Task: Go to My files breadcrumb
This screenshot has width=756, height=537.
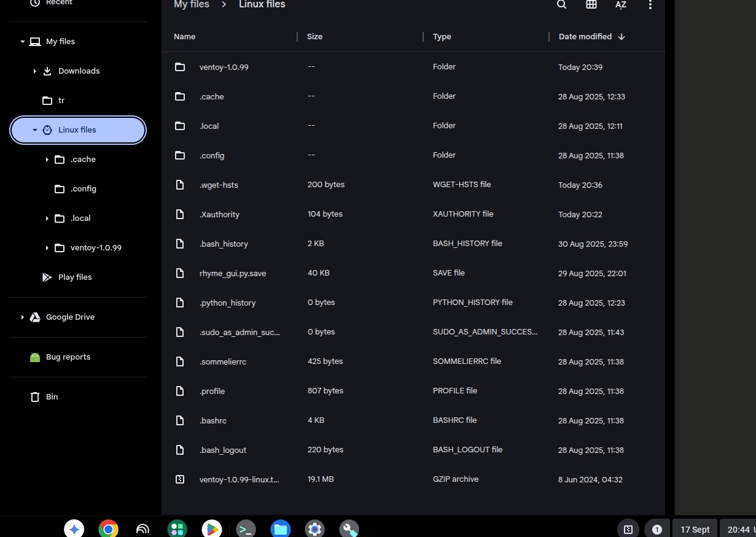Action: (191, 5)
